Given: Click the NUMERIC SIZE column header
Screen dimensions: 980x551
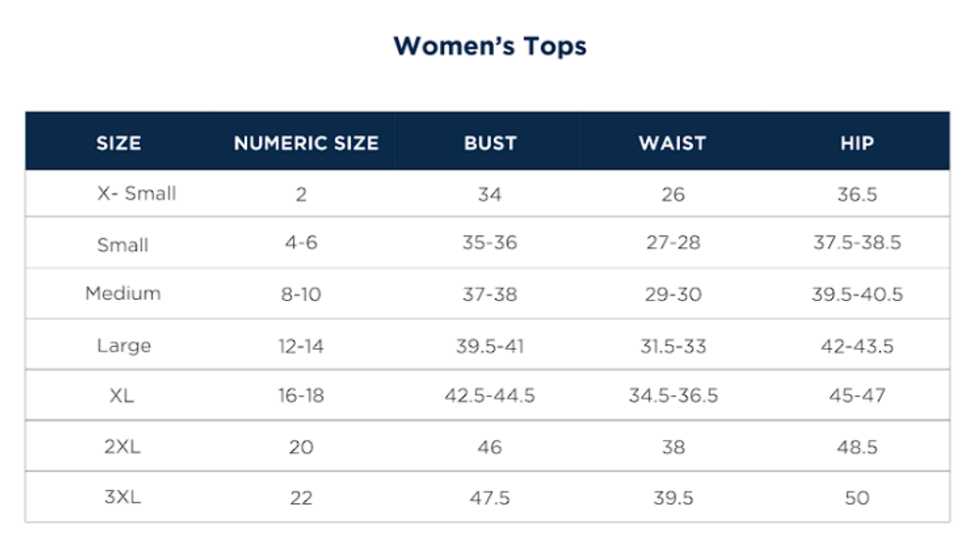Looking at the screenshot, I should tap(306, 143).
